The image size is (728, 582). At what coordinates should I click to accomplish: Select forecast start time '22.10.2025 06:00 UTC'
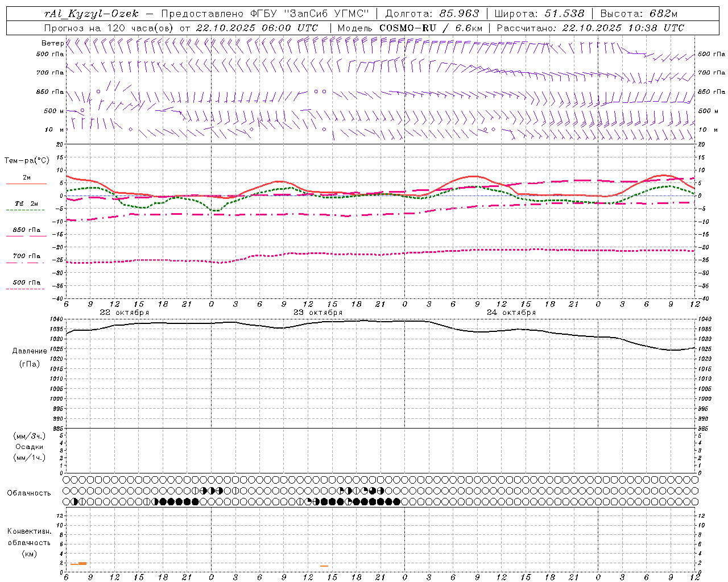[257, 28]
